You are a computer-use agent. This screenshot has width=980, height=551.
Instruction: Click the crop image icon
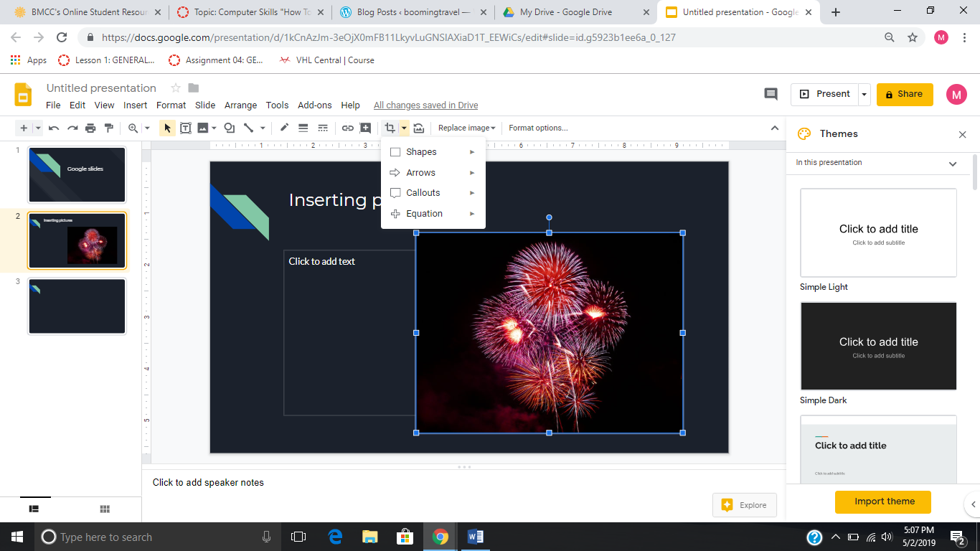[390, 128]
